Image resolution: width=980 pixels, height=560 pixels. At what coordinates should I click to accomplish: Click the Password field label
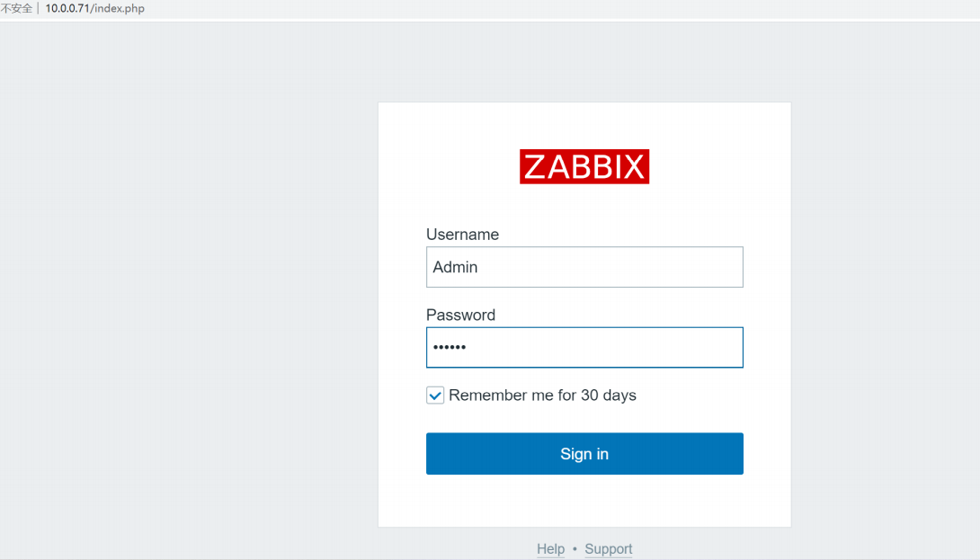pyautogui.click(x=460, y=316)
